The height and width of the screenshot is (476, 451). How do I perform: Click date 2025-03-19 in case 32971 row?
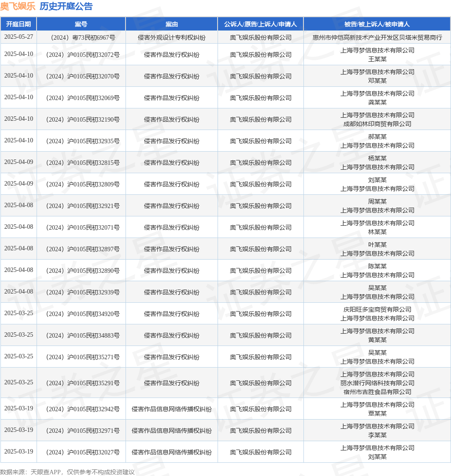(18, 430)
